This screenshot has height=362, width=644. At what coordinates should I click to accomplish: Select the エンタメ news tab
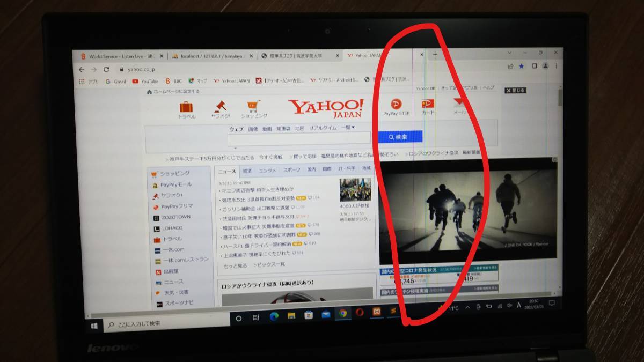coord(267,170)
